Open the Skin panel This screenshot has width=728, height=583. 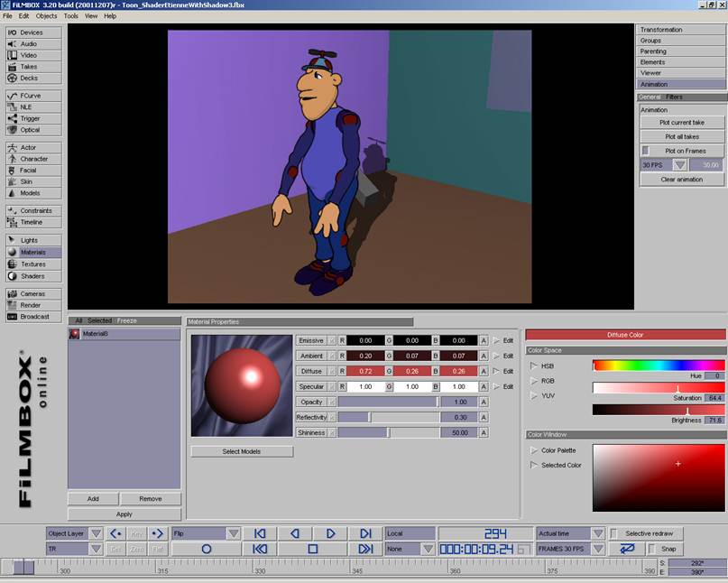click(x=33, y=181)
